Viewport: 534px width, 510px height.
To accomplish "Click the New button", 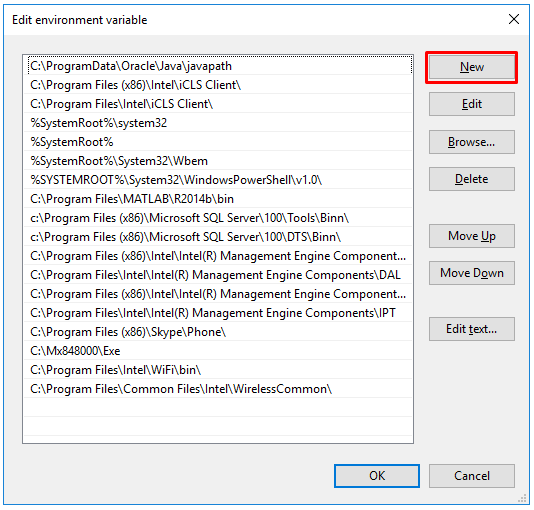I will point(471,67).
